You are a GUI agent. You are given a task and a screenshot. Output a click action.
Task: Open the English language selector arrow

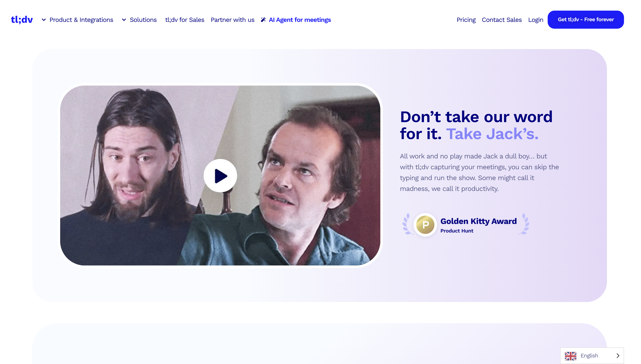click(x=618, y=356)
